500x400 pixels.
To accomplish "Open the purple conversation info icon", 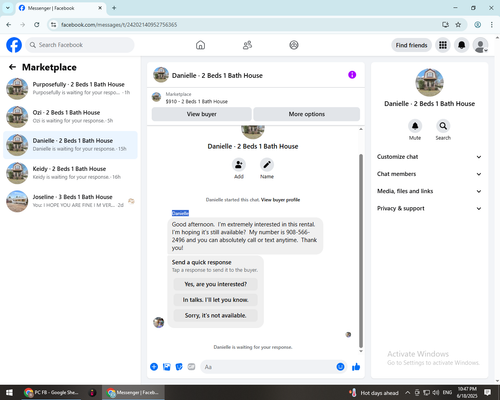I will pyautogui.click(x=352, y=75).
